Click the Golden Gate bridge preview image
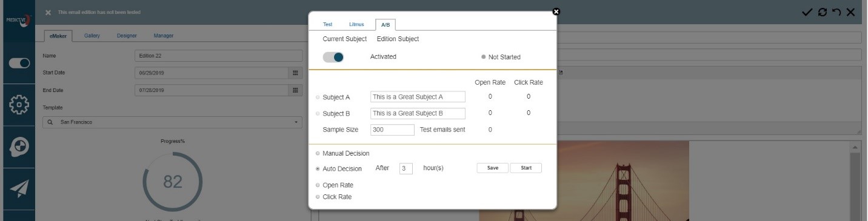This screenshot has width=868, height=221. pyautogui.click(x=584, y=181)
